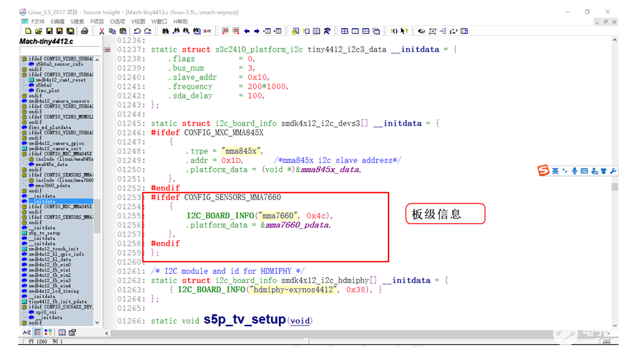
Task: Click the X-Y Replace icon
Action: (x=207, y=31)
